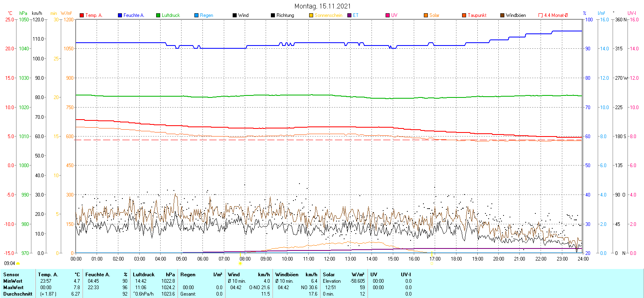Click the 'MinWert' row label
This screenshot has width=644, height=298.
pos(13,281)
